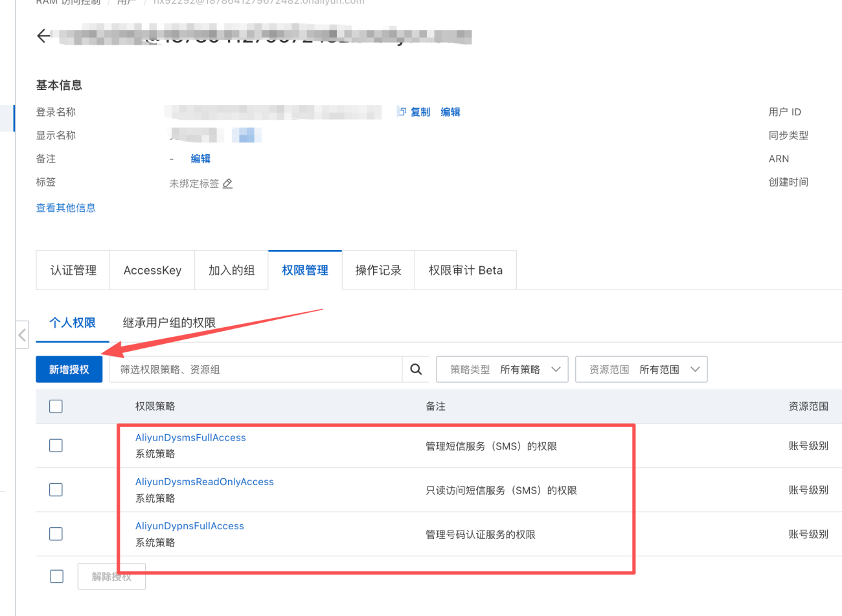The height and width of the screenshot is (616, 842).
Task: Click the 备注 column header
Action: 435,406
